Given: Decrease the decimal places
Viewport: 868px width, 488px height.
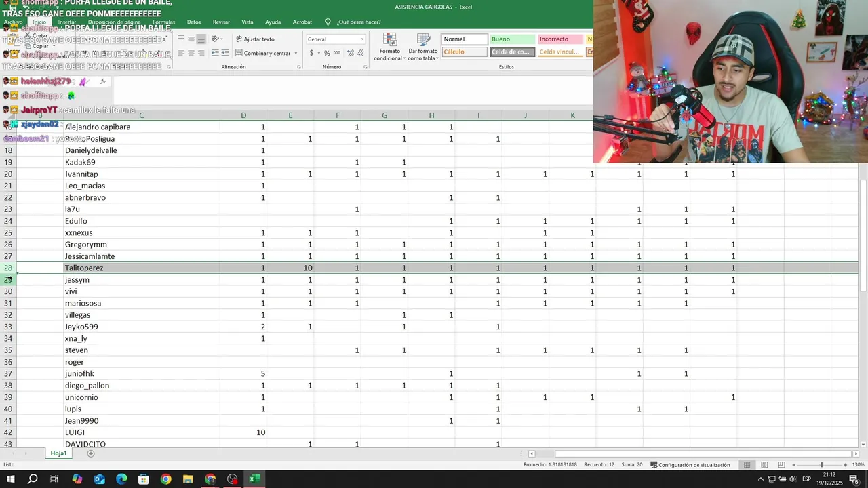Looking at the screenshot, I should pyautogui.click(x=361, y=53).
